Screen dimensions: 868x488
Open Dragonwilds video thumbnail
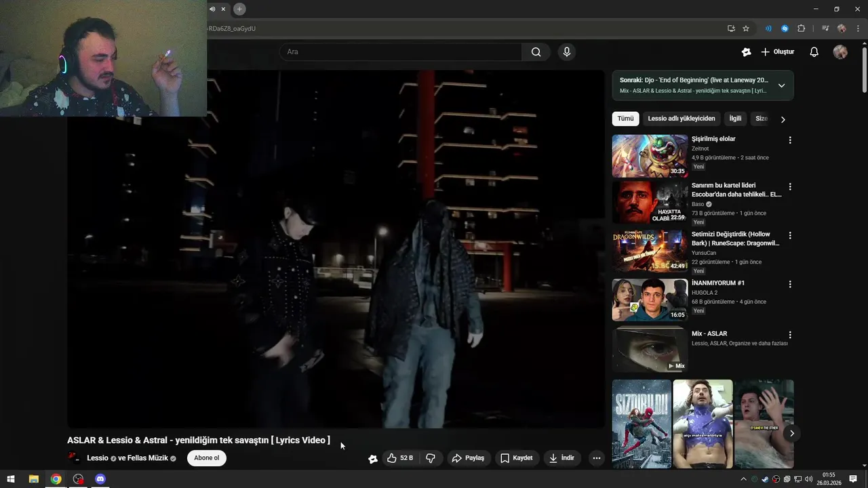(650, 251)
